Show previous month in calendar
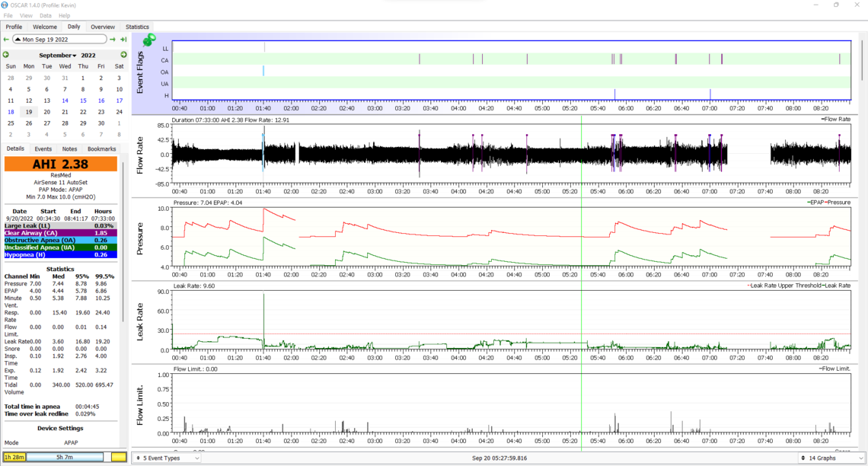Screen dimensions: 868x466 (x=5, y=55)
